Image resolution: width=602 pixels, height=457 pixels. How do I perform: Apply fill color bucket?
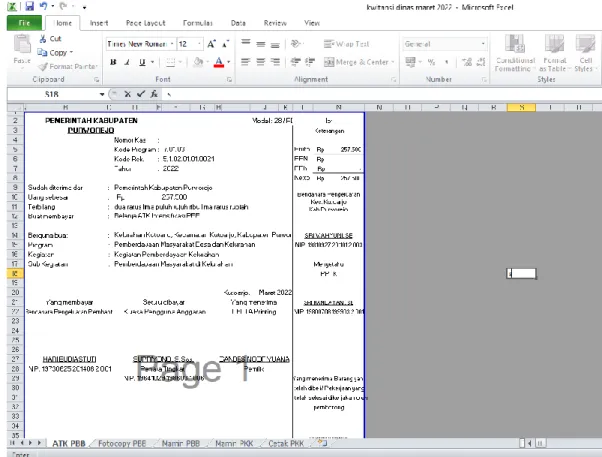198,62
